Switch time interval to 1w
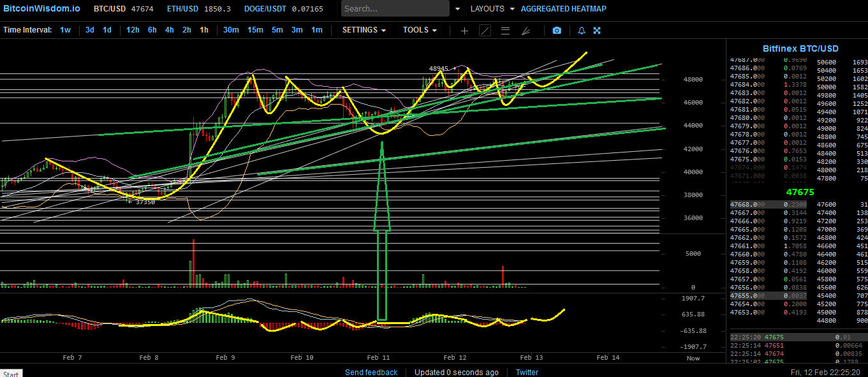 coord(66,30)
